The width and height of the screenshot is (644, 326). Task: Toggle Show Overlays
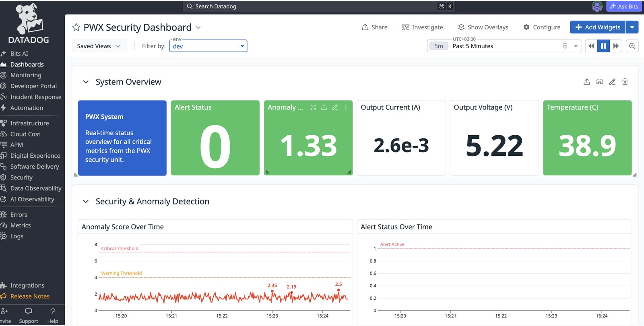point(483,27)
